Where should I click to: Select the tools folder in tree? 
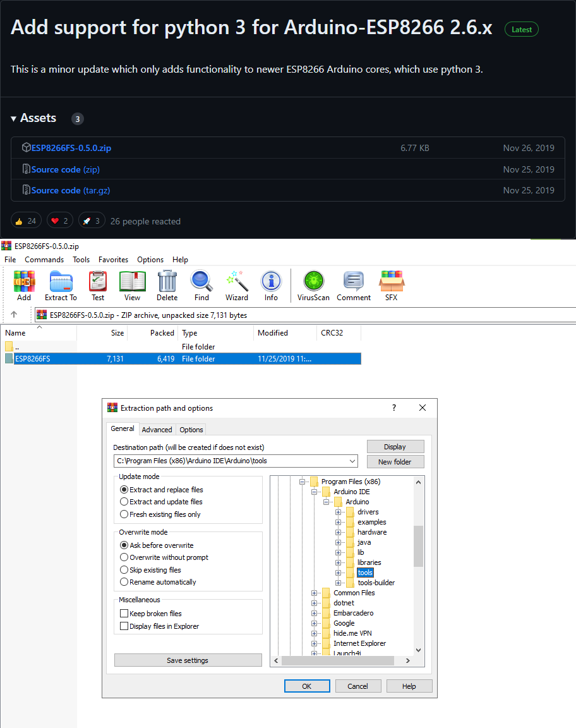[x=365, y=573]
